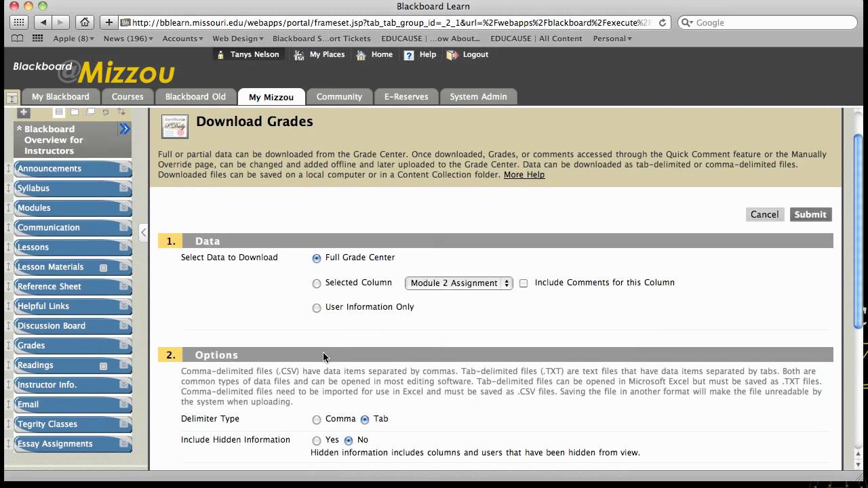The width and height of the screenshot is (868, 488).
Task: Switch to the My Blackboard tab
Action: [60, 97]
